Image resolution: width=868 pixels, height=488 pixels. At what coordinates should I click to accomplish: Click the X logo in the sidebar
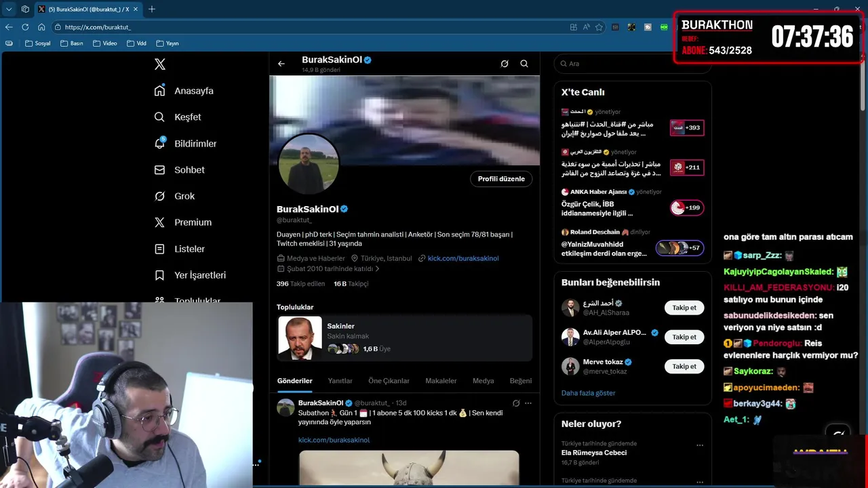[160, 64]
